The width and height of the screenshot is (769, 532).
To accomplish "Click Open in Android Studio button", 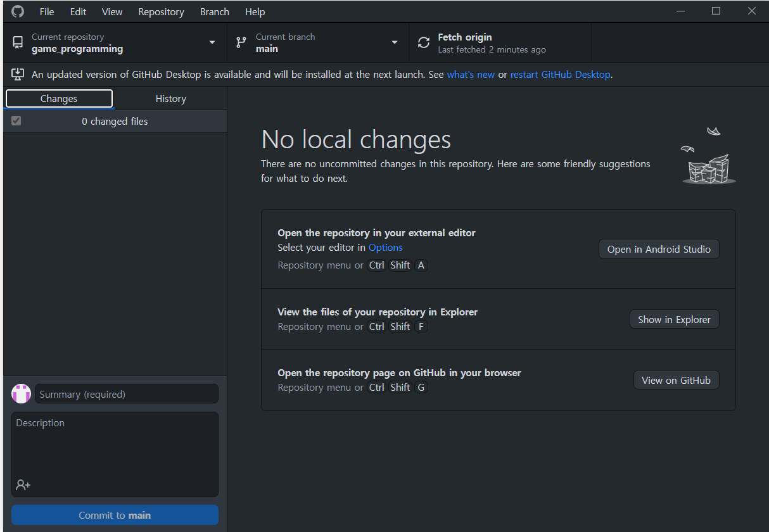I will (x=659, y=249).
